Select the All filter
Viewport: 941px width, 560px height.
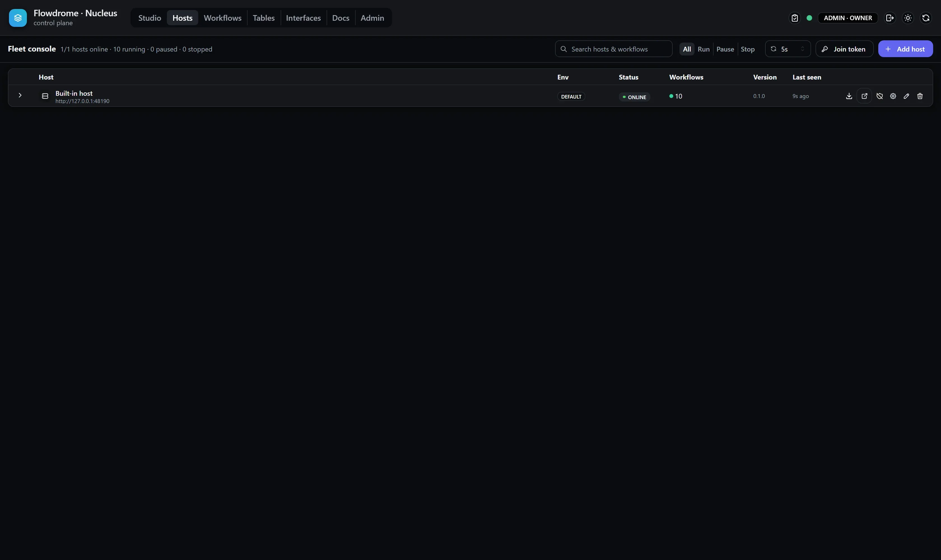click(687, 49)
